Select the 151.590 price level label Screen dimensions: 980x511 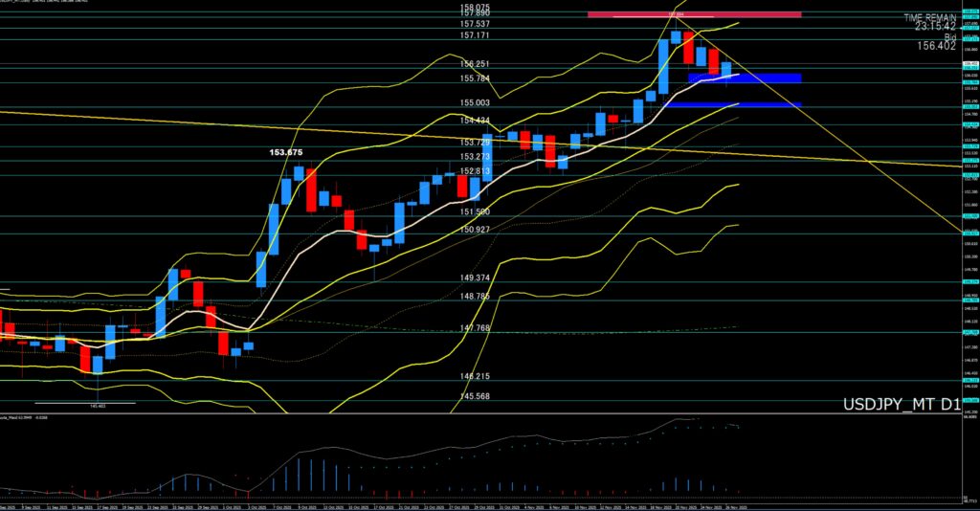476,211
